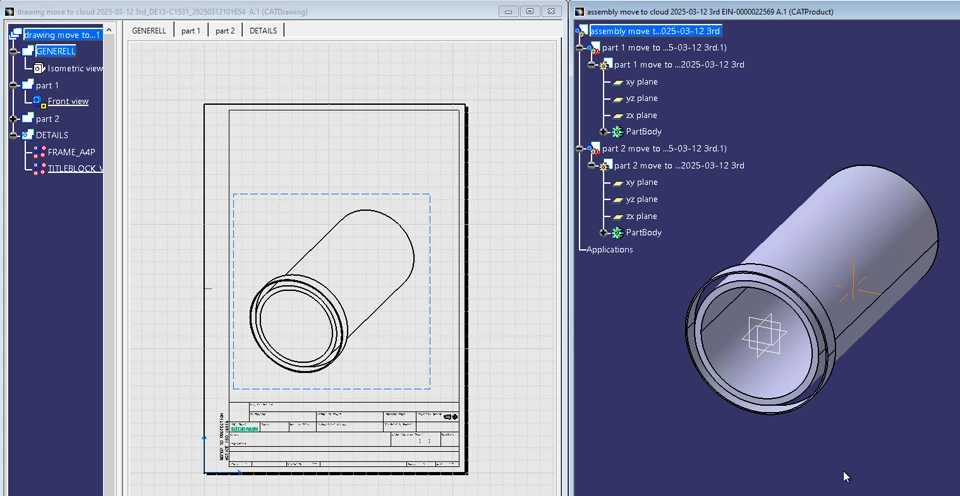The width and height of the screenshot is (960, 496).
Task: Expand the second PartBody node
Action: [x=604, y=233]
